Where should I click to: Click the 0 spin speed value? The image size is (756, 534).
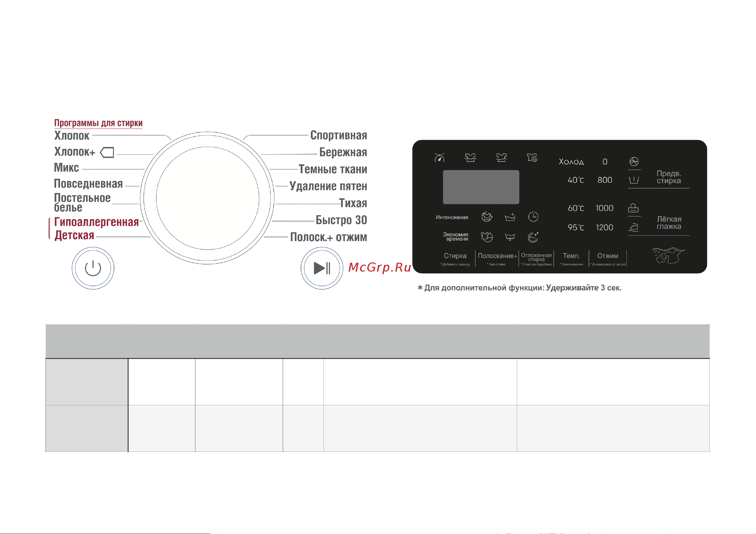605,162
